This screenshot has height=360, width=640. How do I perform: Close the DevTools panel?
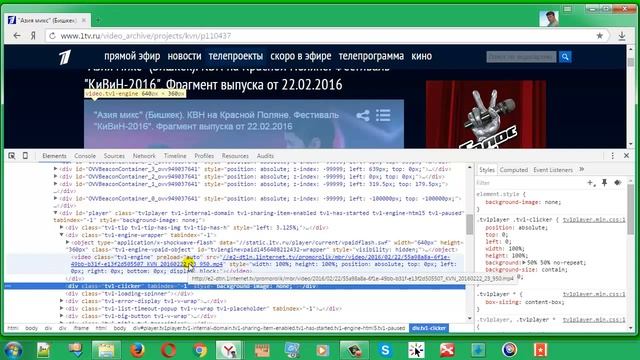626,156
